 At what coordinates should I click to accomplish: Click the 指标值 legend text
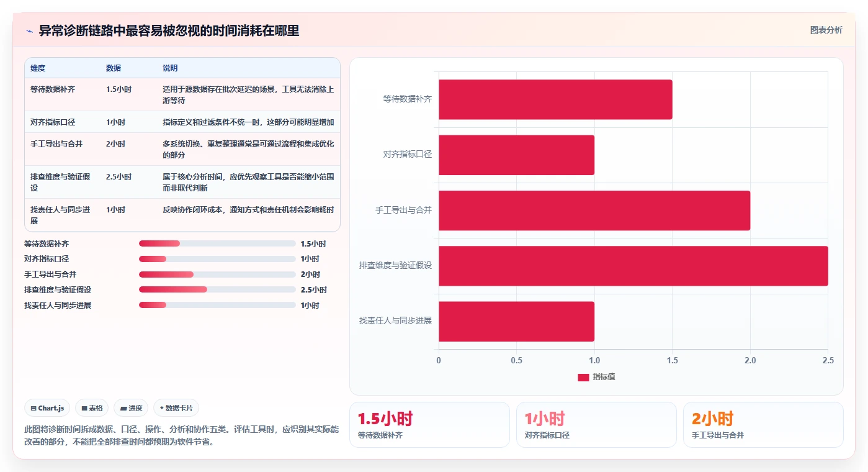point(604,377)
